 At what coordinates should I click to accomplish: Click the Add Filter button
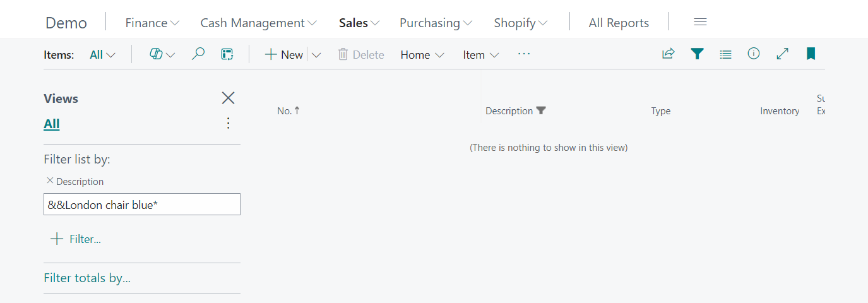[75, 239]
